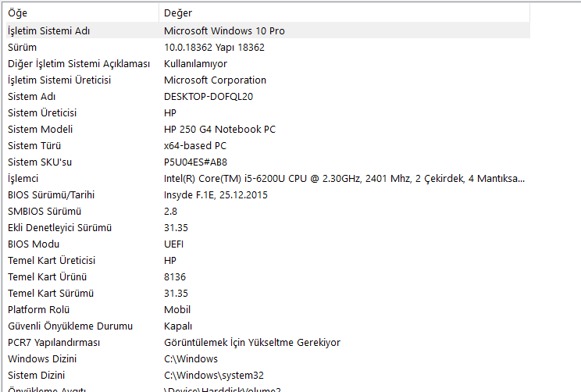Click the Kullanılamıyor value

[195, 64]
